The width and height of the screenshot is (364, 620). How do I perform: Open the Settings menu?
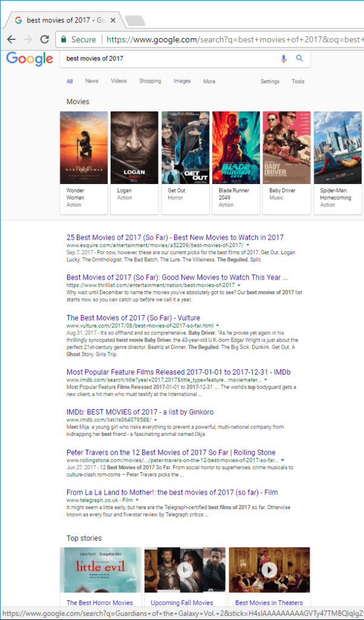click(x=270, y=82)
